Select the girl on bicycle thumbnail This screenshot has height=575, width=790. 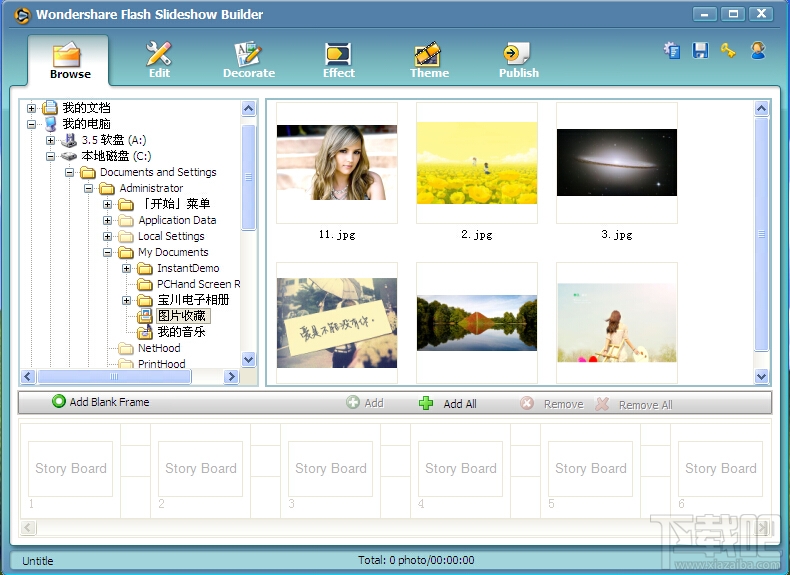[617, 323]
